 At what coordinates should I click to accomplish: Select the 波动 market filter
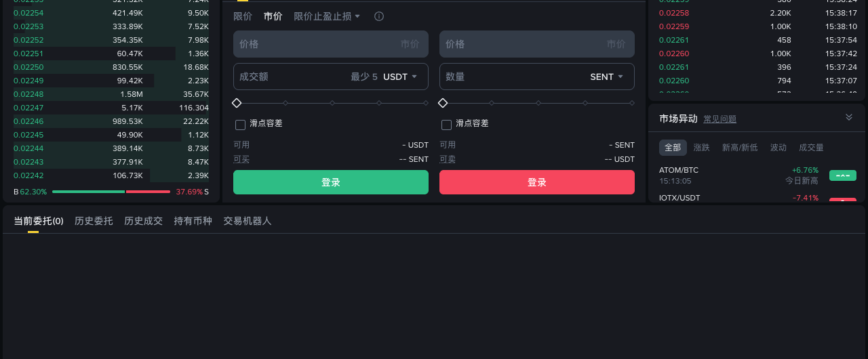click(x=778, y=148)
